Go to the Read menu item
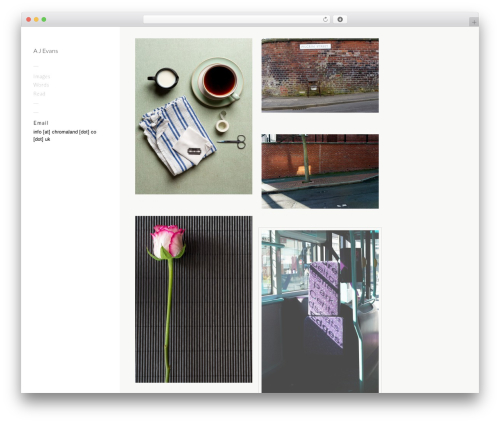The image size is (500, 423). [x=39, y=94]
